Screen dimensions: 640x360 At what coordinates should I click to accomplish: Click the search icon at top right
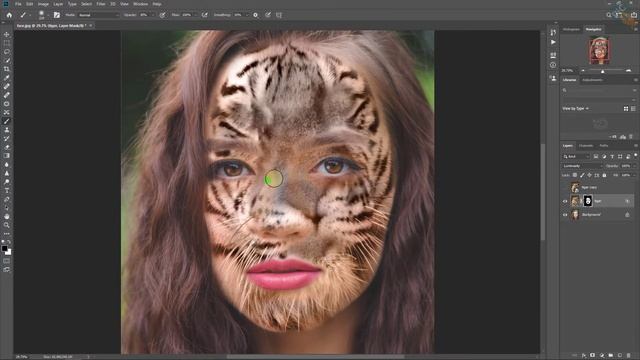point(609,15)
